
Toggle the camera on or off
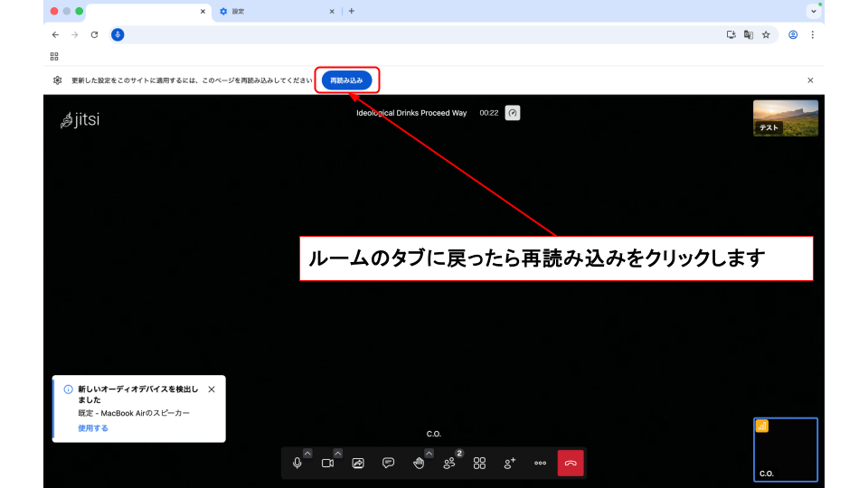coord(327,463)
